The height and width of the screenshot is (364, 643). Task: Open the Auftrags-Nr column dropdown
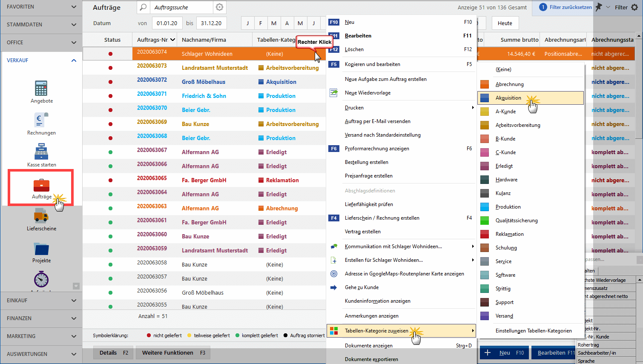coord(172,40)
